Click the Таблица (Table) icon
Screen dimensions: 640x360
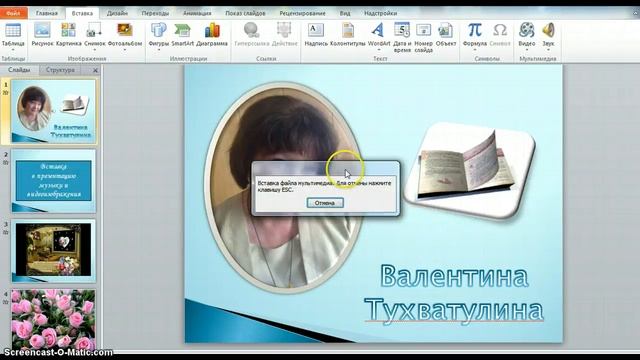coord(13,30)
